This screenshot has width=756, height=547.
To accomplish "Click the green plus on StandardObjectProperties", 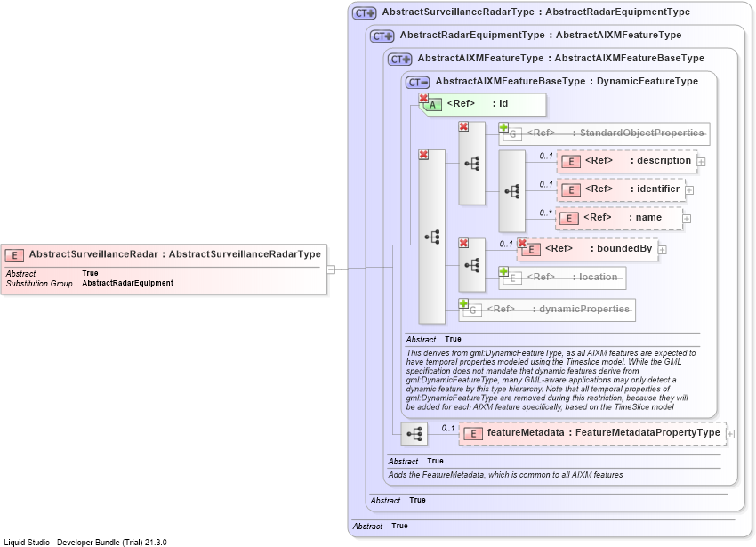I will coord(503,127).
